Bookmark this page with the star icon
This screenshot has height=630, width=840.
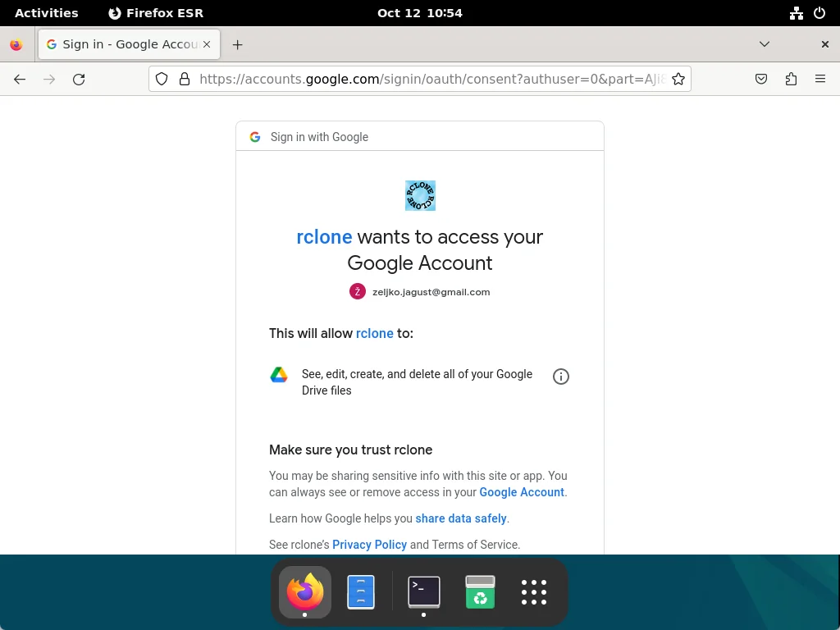678,80
